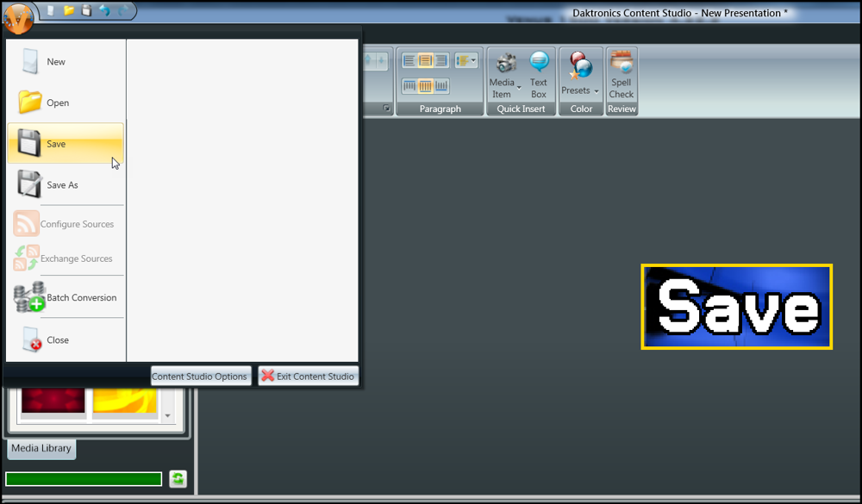Expand the bullet list style dropdown
The height and width of the screenshot is (504, 862).
click(472, 60)
